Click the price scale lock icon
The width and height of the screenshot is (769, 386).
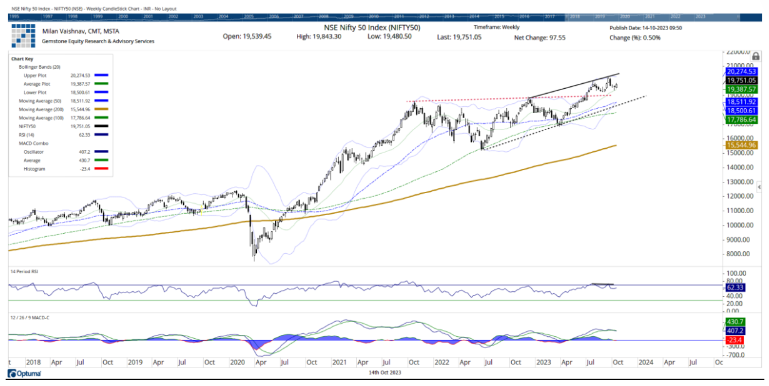(756, 56)
